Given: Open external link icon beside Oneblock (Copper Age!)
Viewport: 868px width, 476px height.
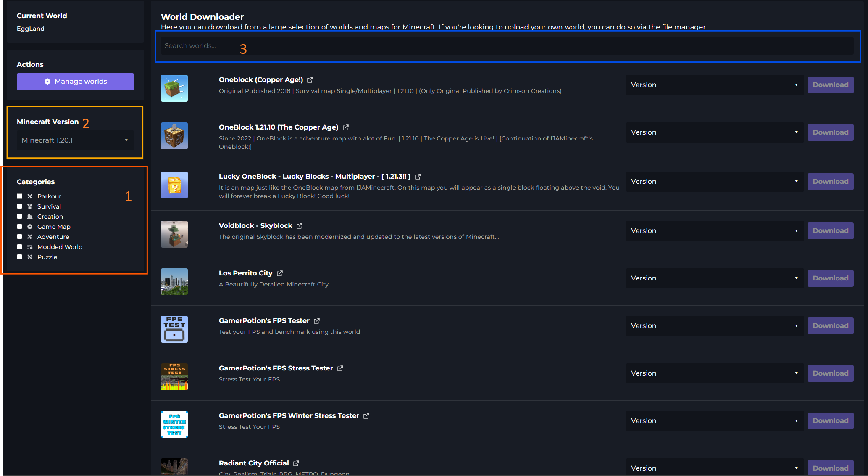Looking at the screenshot, I should pyautogui.click(x=310, y=80).
